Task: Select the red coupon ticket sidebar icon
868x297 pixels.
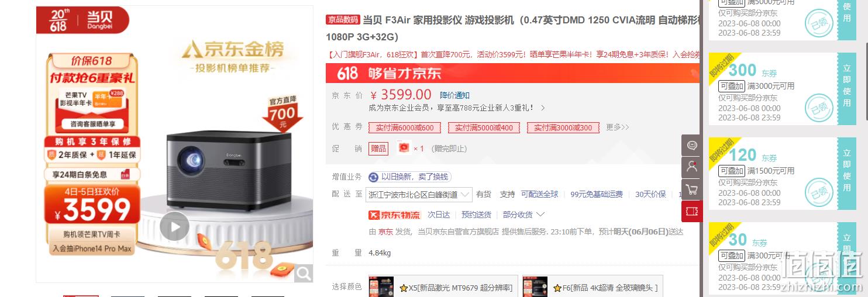Action: pos(692,211)
